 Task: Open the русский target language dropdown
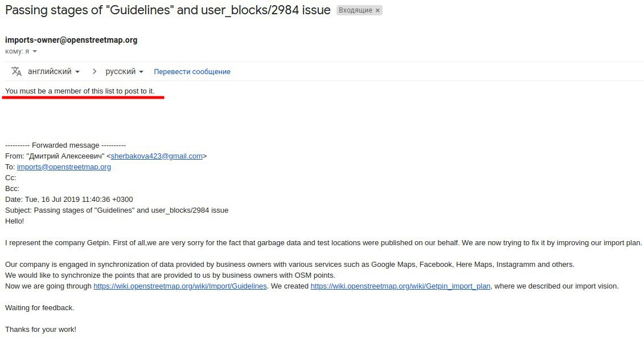tap(125, 72)
